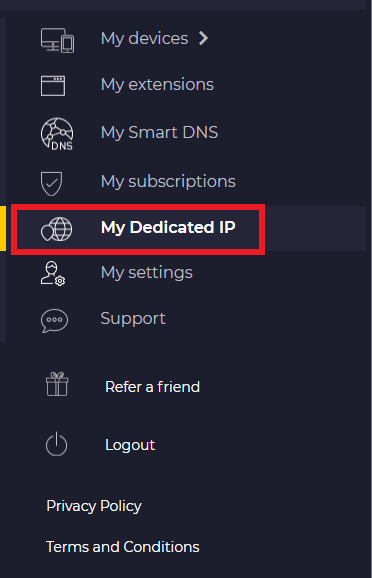Image resolution: width=372 pixels, height=578 pixels.
Task: Go to My Smart DNS
Action: 159,132
